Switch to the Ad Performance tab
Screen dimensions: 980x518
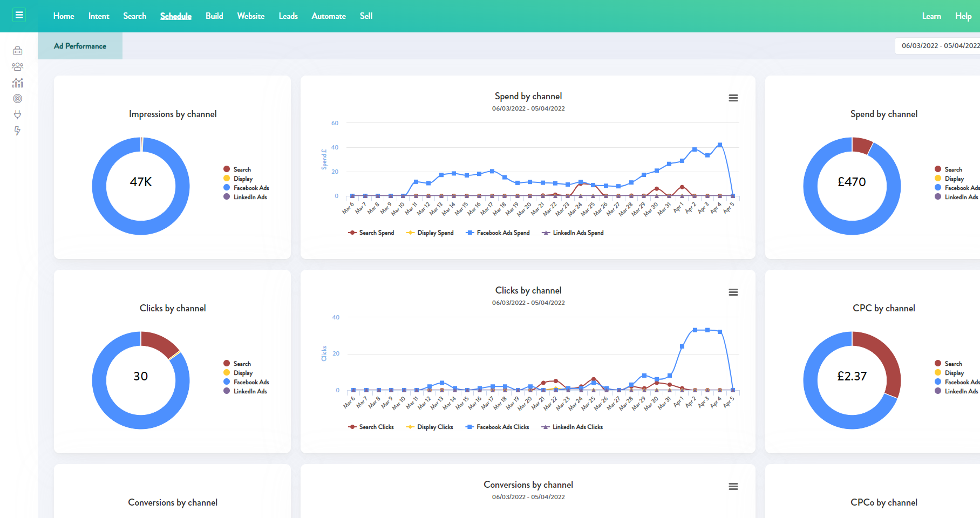click(x=80, y=46)
